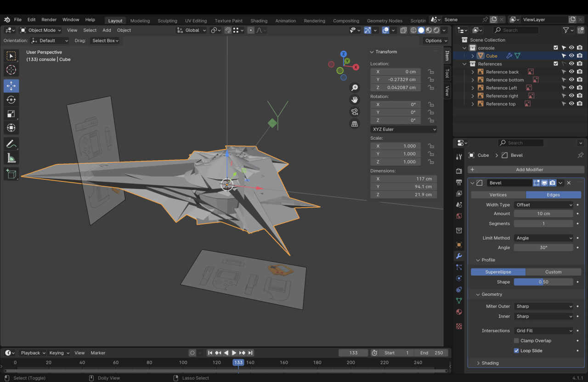Choose the Add Cube tool
This screenshot has width=588, height=382.
[x=11, y=174]
